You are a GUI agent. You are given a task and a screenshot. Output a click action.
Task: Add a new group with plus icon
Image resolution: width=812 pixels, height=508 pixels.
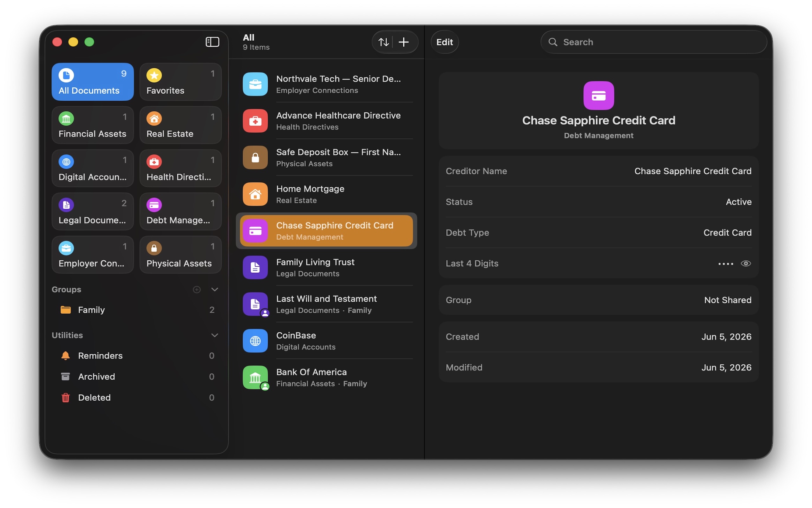(x=197, y=289)
